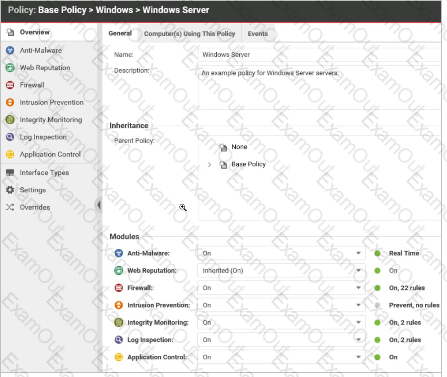Open the Integrity Monitoring module state dropdown
This screenshot has height=377, width=447.
pos(281,322)
